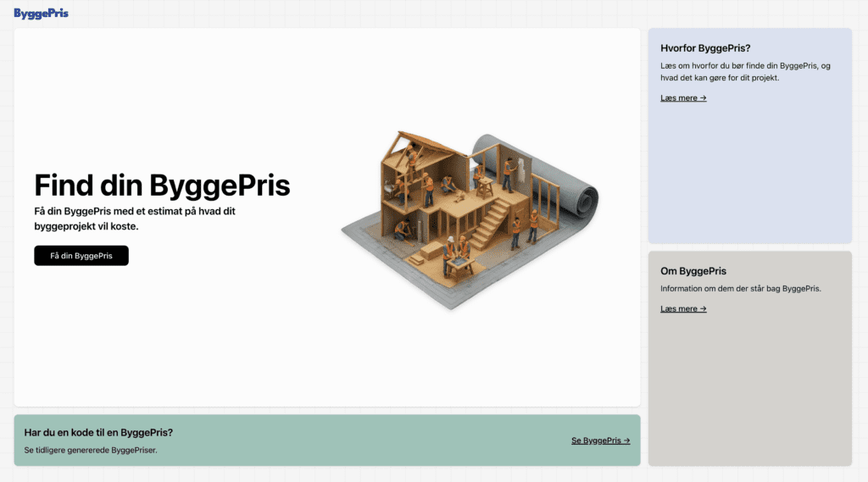Follow 'Læs mere' under Om ByggePris

click(683, 309)
